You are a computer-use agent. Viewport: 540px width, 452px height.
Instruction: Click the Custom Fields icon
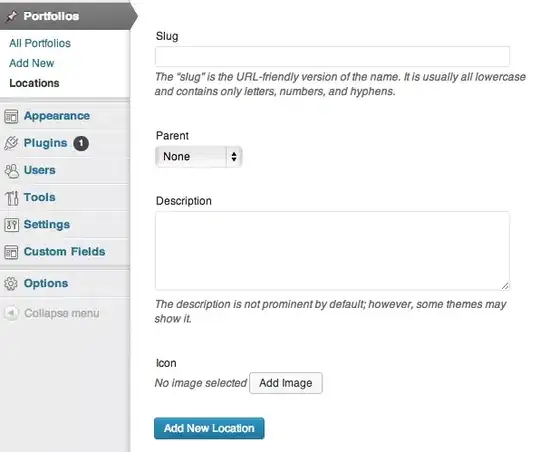pyautogui.click(x=11, y=252)
